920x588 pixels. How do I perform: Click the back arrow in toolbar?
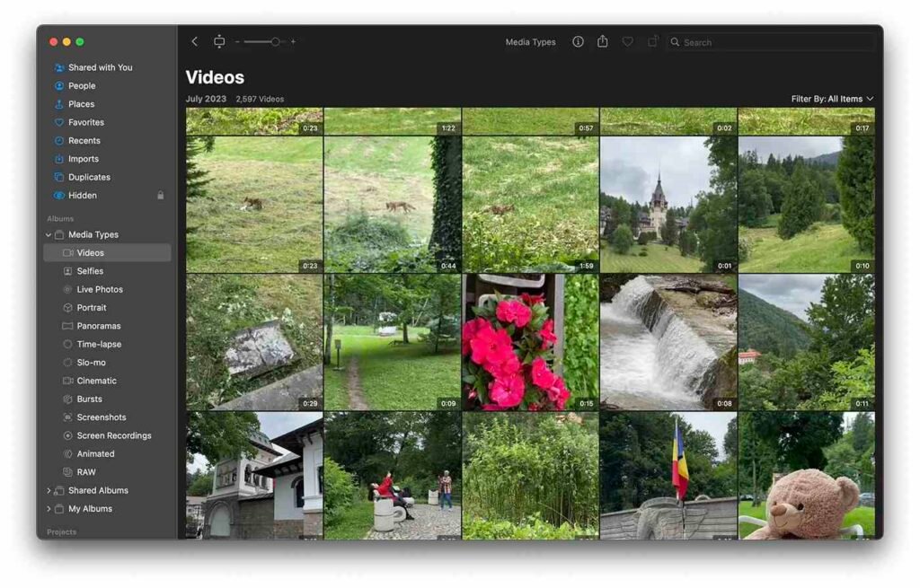(x=195, y=41)
